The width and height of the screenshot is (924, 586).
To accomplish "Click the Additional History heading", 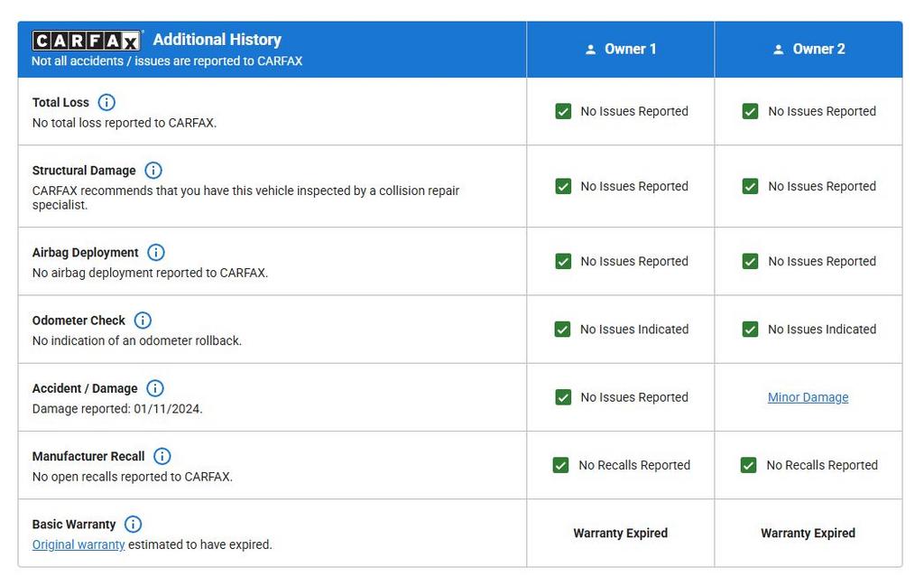I will click(217, 40).
